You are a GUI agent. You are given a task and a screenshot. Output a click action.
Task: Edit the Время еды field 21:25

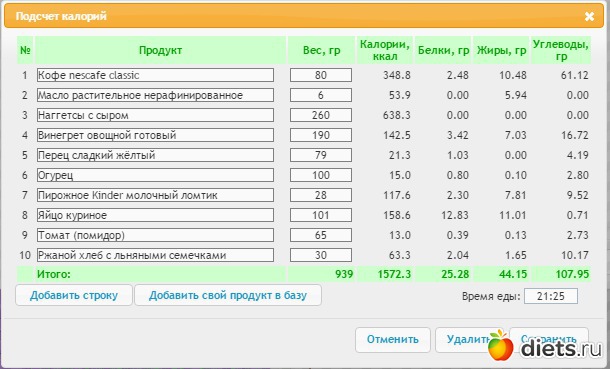pos(550,296)
